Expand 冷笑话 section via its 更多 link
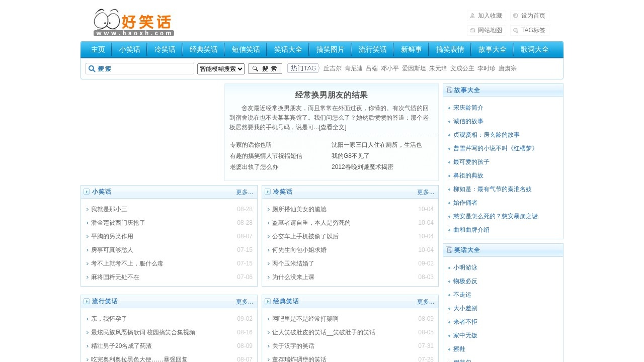The height and width of the screenshot is (362, 644). (426, 192)
